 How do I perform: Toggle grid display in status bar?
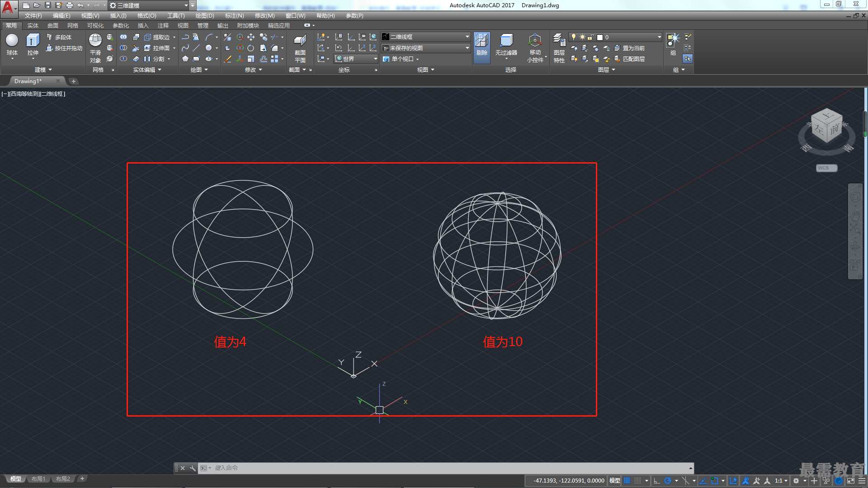pyautogui.click(x=627, y=481)
